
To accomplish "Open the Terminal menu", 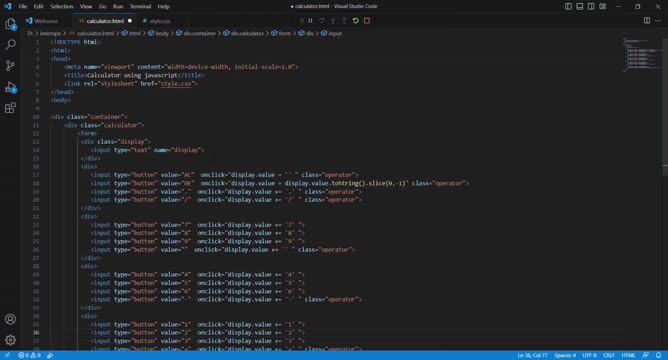I will (140, 6).
